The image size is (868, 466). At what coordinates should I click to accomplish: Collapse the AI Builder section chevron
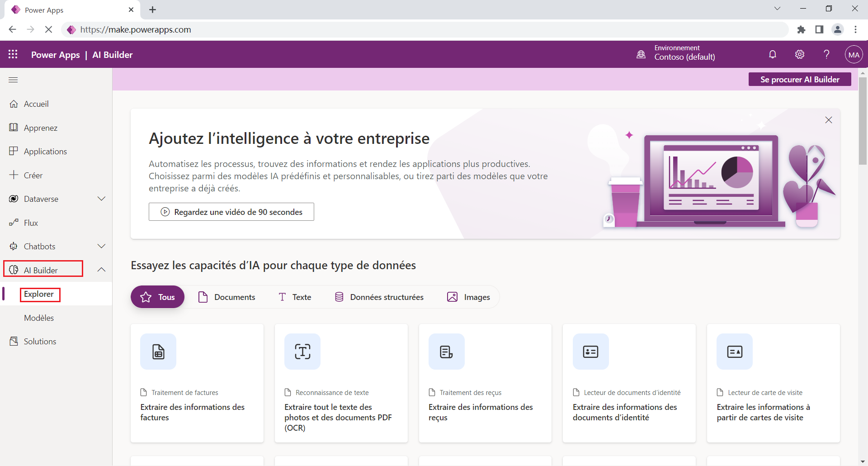[x=102, y=270]
